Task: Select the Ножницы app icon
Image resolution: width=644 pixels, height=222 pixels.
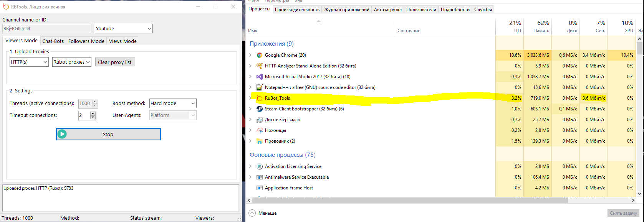Action: pyautogui.click(x=260, y=130)
